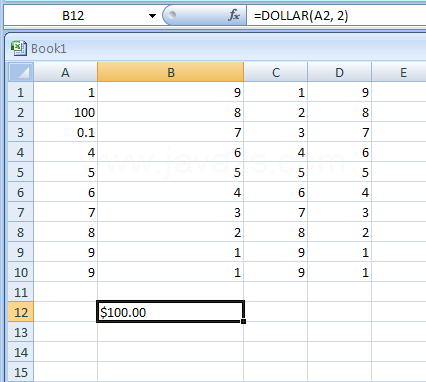The width and height of the screenshot is (426, 382).
Task: Select cell C1 containing 1
Action: [x=276, y=92]
